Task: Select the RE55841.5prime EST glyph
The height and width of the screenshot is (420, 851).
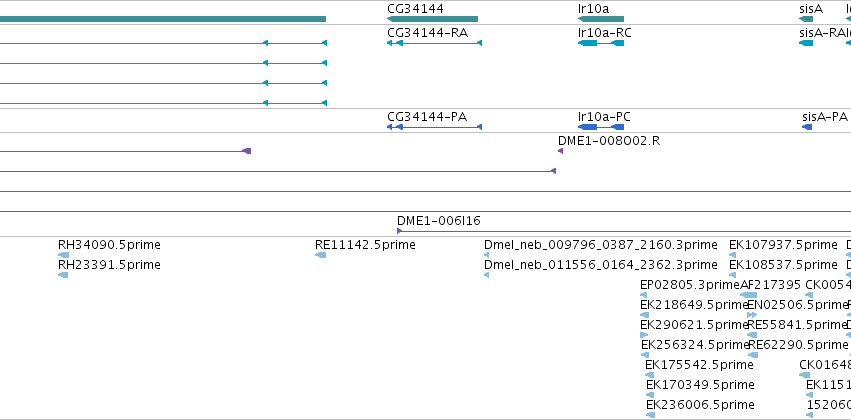Action: [752, 335]
